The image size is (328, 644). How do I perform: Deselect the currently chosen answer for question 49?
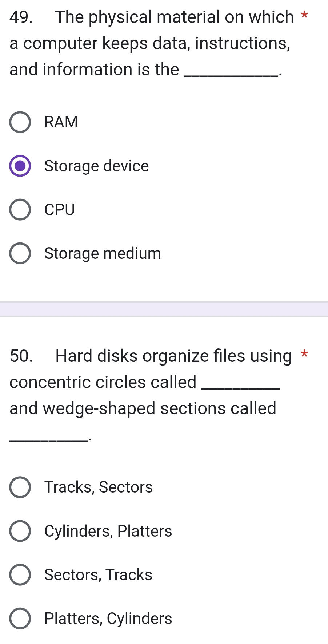point(21,166)
